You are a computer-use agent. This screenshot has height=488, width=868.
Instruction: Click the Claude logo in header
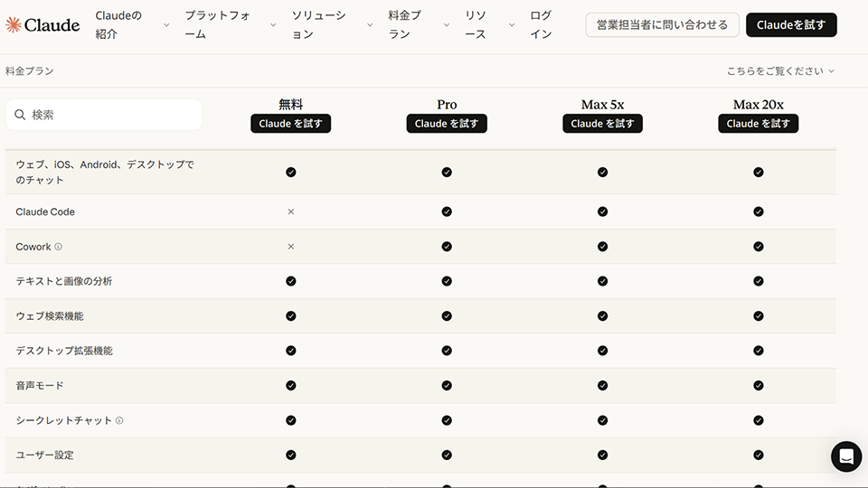[42, 25]
